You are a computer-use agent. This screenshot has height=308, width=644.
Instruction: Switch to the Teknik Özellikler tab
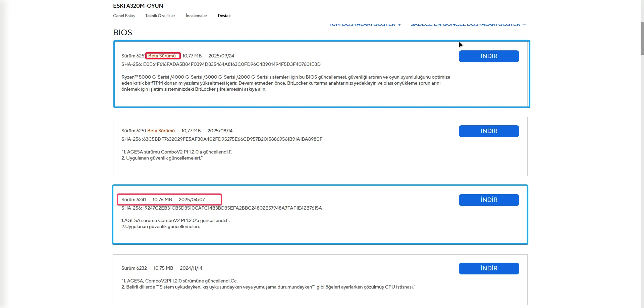point(160,16)
